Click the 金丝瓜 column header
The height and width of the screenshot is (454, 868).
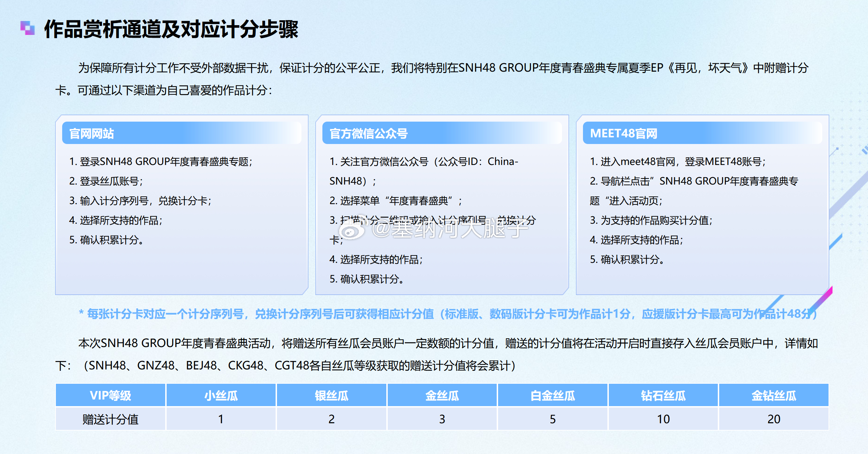(x=442, y=395)
